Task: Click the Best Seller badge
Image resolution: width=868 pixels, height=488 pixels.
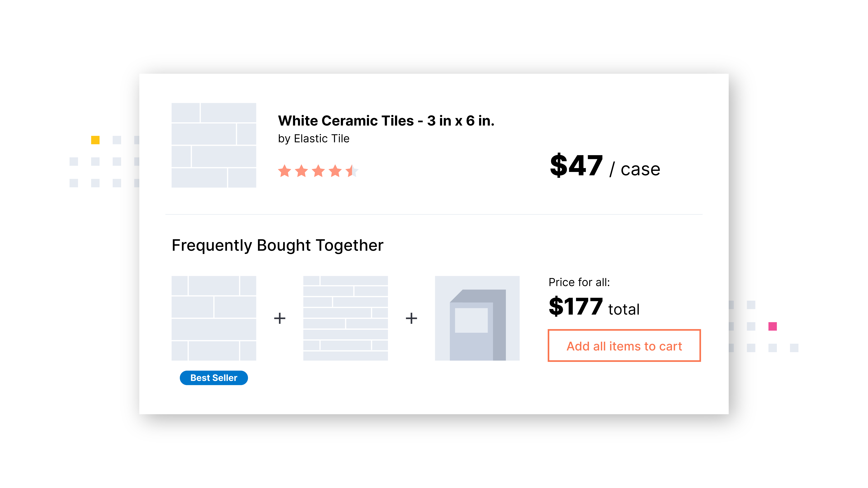Action: 214,378
